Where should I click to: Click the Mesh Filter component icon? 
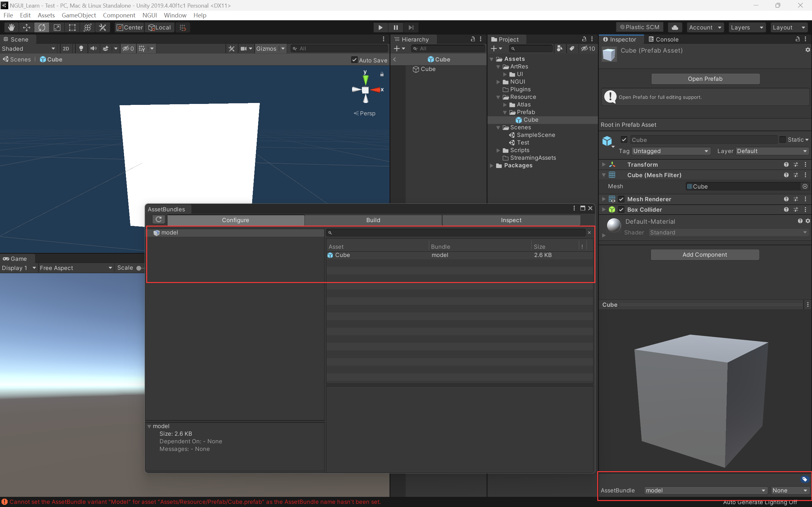click(x=612, y=175)
